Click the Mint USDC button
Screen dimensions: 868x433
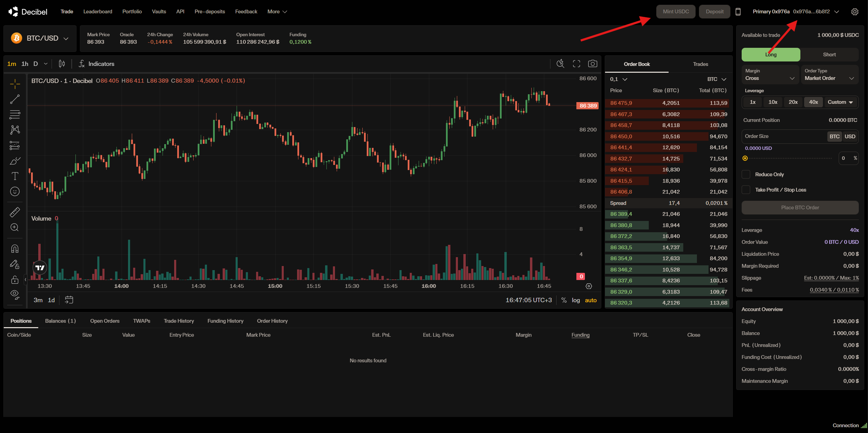point(676,12)
